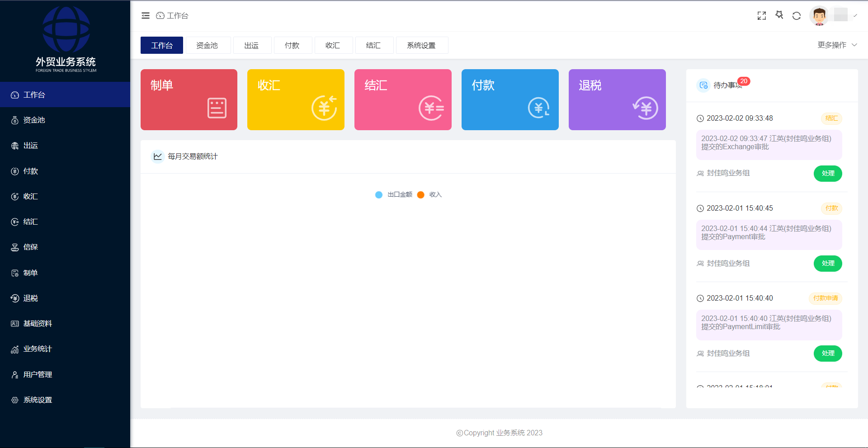Click the yen icon on purple 退税 card

click(x=645, y=108)
